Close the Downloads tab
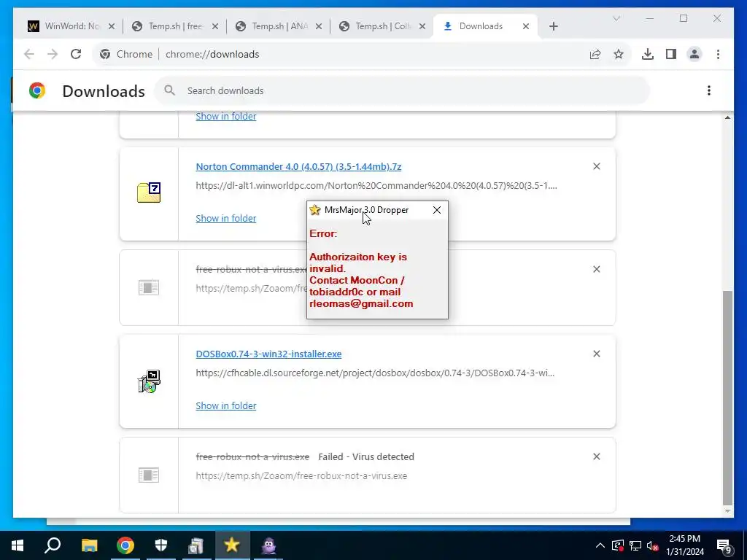The image size is (747, 560). (526, 26)
